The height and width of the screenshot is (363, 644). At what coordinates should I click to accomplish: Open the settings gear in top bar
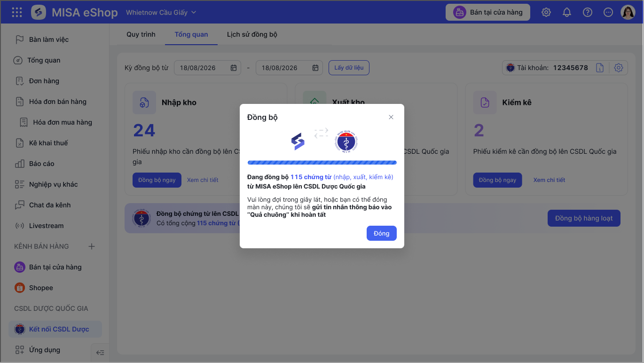point(546,13)
